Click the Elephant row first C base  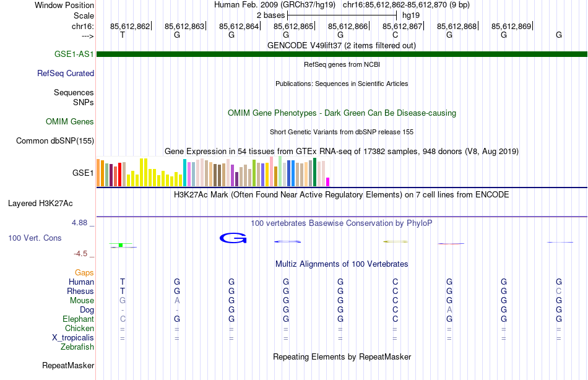pos(123,319)
